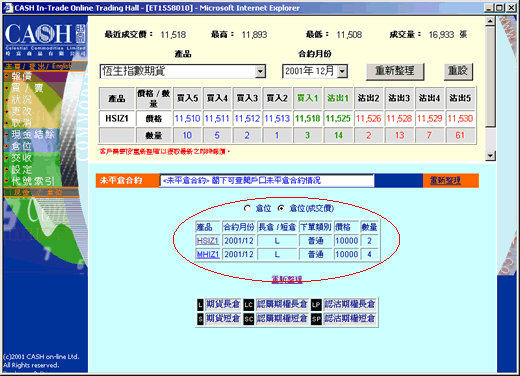Open the HSIZ1 position link
Image resolution: width=520 pixels, height=376 pixels.
[x=207, y=241]
